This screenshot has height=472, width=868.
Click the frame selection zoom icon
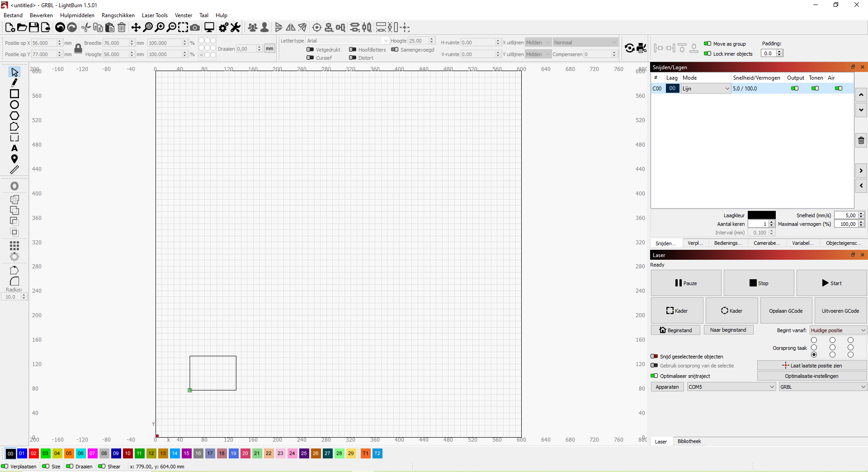click(183, 28)
